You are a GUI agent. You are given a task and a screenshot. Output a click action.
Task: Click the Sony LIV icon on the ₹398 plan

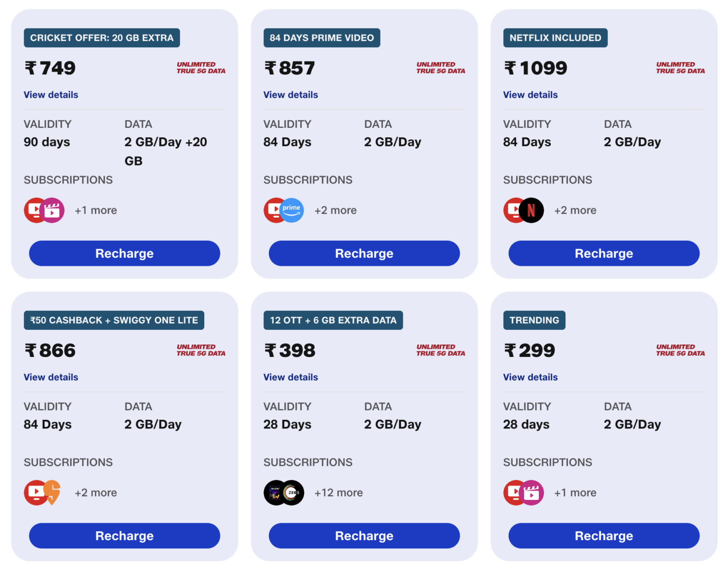point(275,492)
